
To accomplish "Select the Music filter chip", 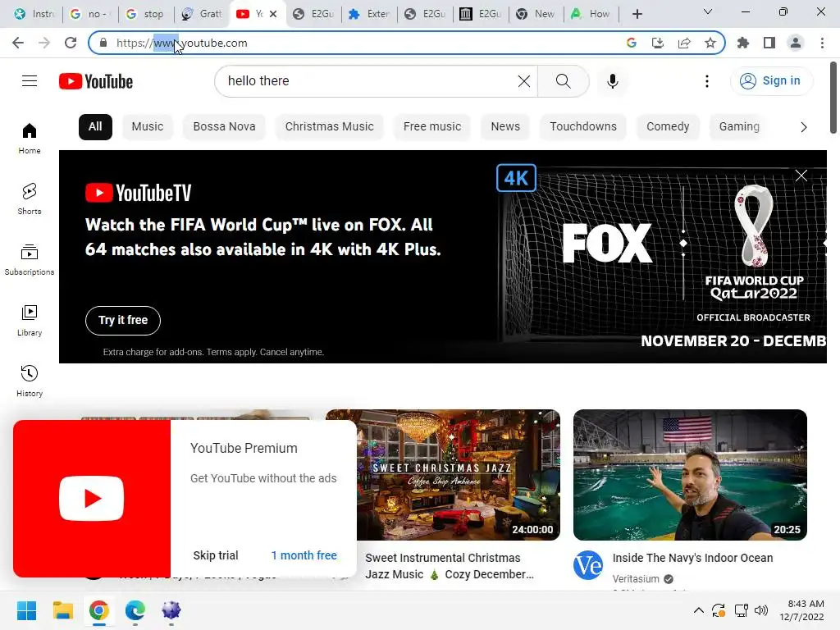I will [148, 127].
